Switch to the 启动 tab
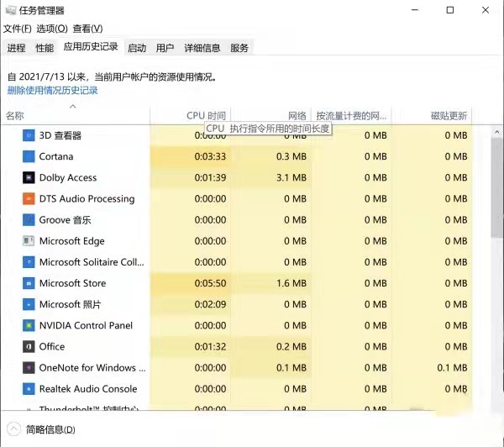Screen dimensions: 504x447 (x=137, y=48)
